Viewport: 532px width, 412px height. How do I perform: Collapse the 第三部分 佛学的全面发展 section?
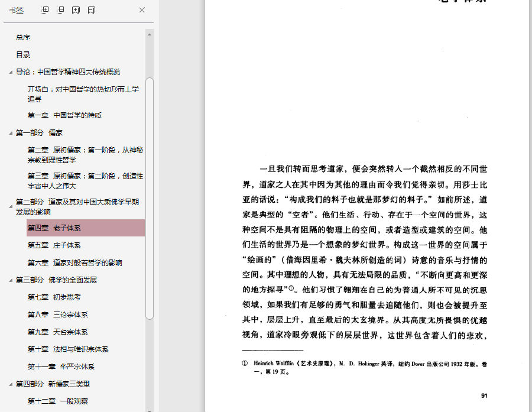pyautogui.click(x=11, y=280)
